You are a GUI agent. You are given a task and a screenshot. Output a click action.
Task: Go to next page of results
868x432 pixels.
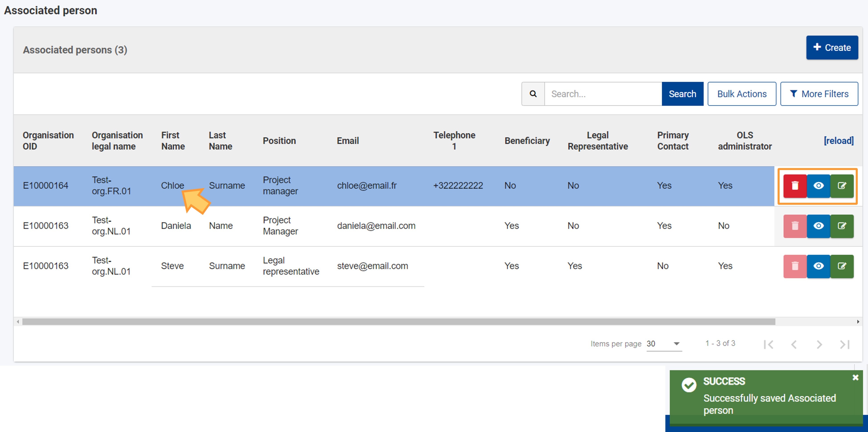point(819,344)
